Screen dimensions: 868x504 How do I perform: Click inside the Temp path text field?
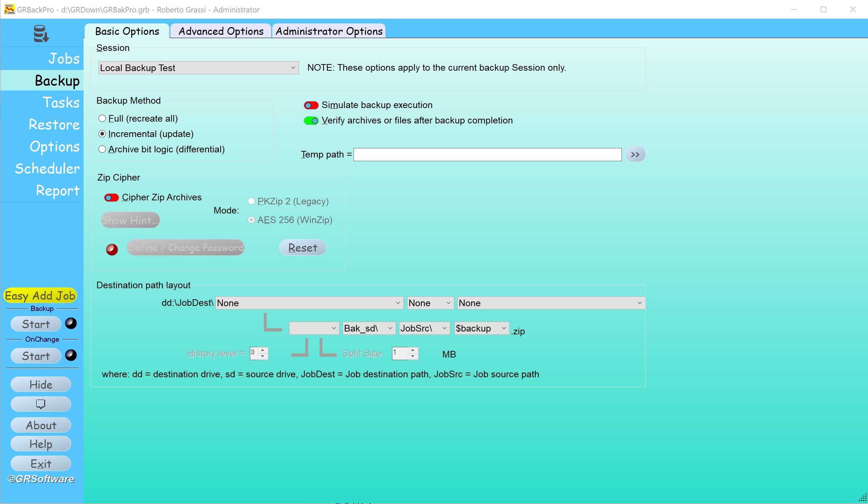[x=487, y=155]
